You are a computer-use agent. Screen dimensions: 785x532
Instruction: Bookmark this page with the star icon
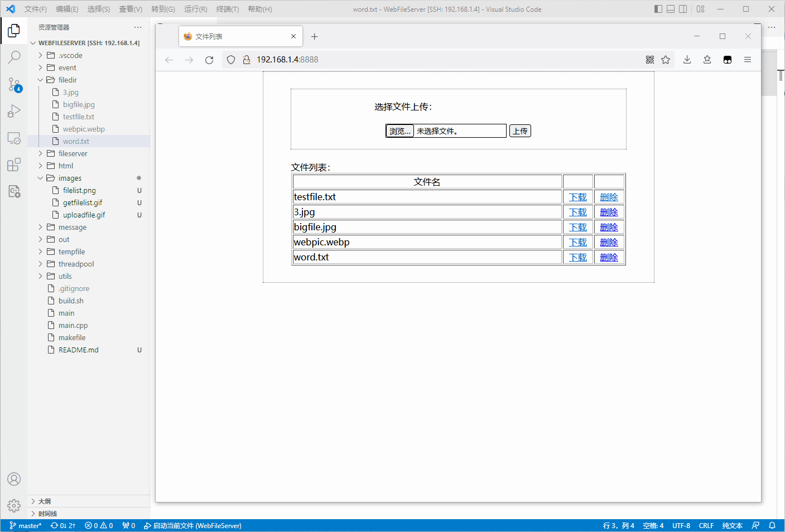tap(666, 60)
